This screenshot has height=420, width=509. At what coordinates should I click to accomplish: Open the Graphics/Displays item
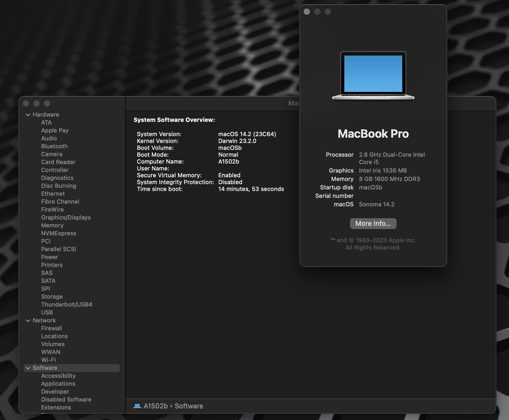click(66, 217)
